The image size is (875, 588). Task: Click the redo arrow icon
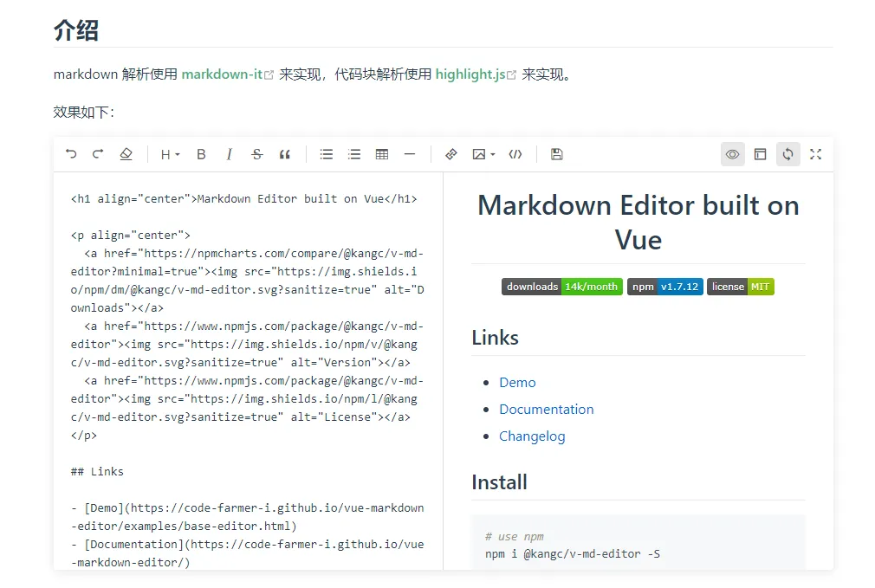click(x=98, y=154)
